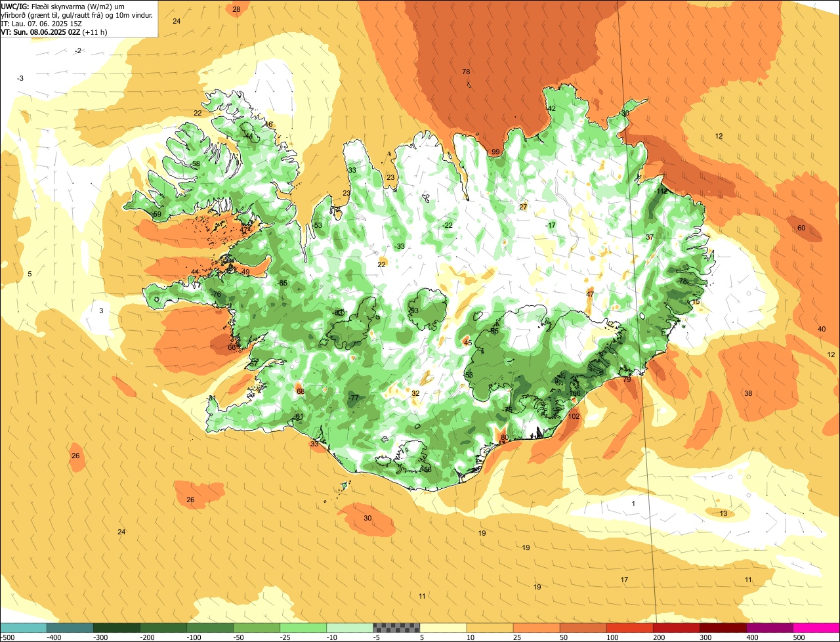
Task: Click the value 49 in Breiðafjörður
Action: pyautogui.click(x=245, y=272)
